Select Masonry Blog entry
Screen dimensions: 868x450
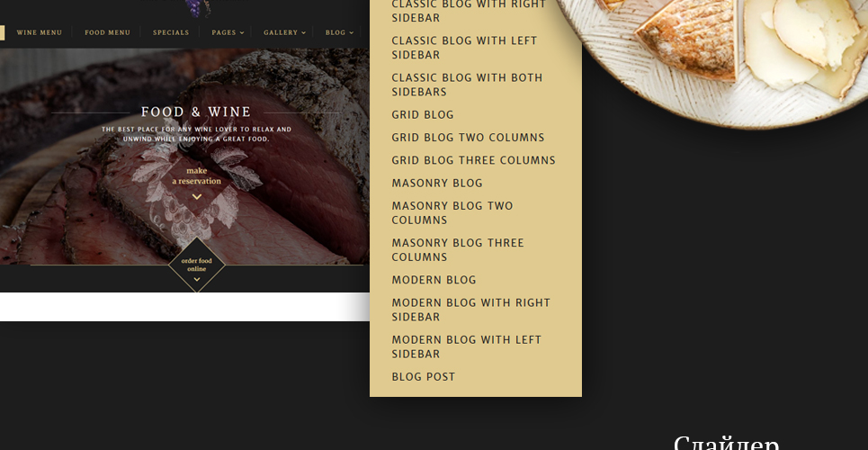tap(437, 183)
